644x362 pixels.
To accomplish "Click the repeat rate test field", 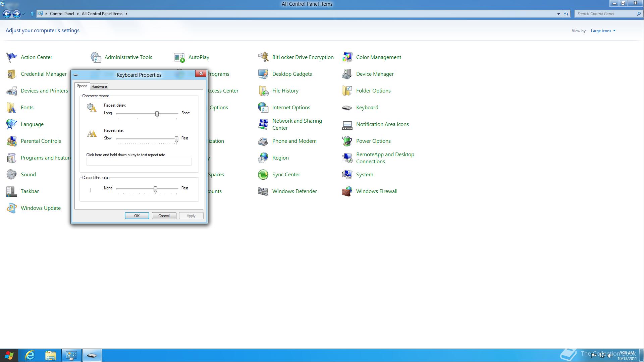I will [x=139, y=162].
